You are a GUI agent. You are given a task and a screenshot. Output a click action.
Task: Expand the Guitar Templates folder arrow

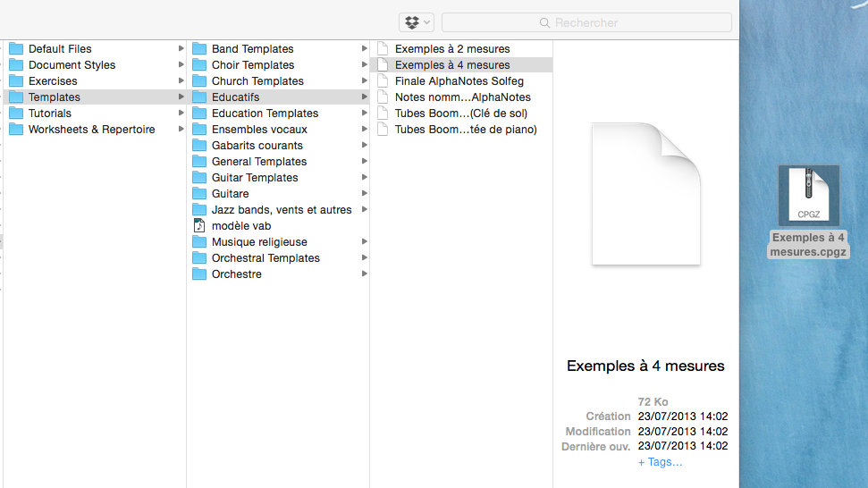pos(365,178)
